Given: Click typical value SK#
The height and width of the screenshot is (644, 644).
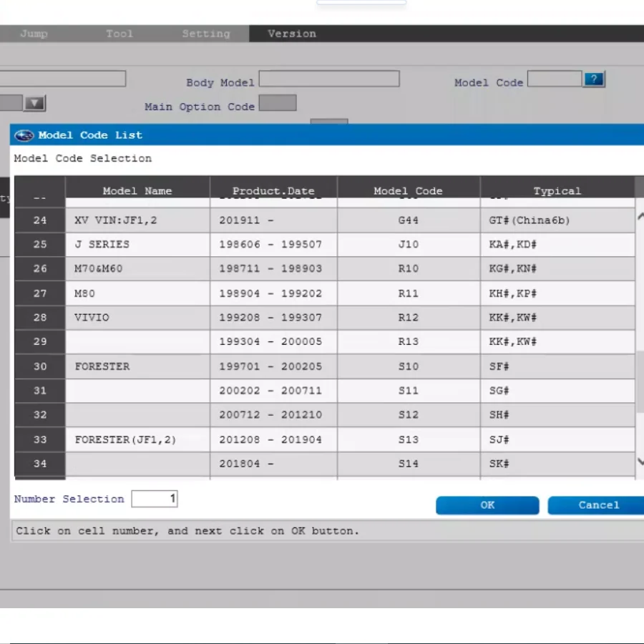Looking at the screenshot, I should (x=499, y=464).
